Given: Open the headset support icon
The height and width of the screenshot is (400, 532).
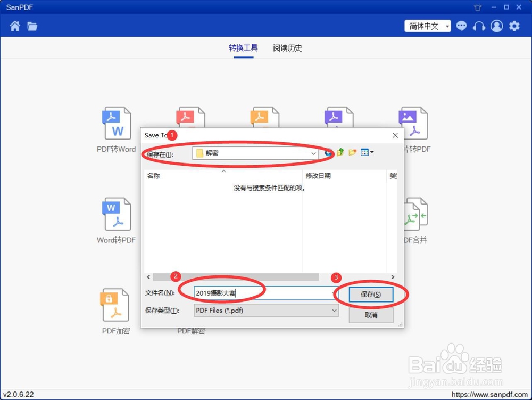Looking at the screenshot, I should (479, 26).
